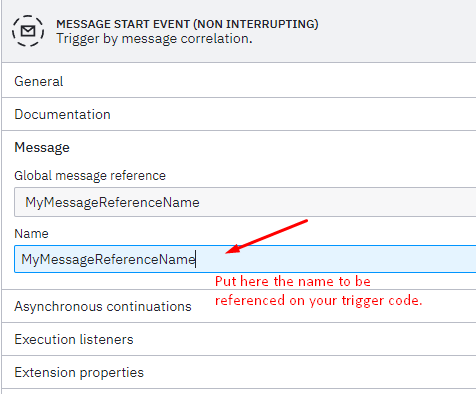Click the 'Name' field label
This screenshot has height=394, width=476.
point(31,234)
